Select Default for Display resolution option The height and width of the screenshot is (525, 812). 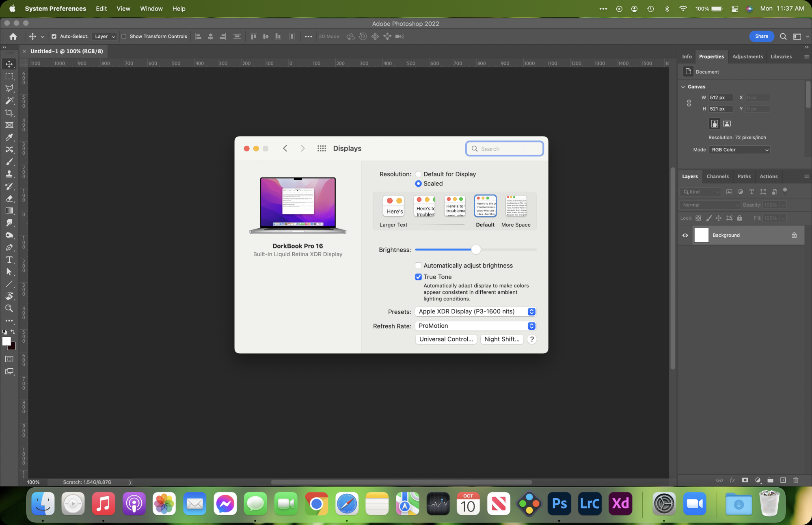418,174
